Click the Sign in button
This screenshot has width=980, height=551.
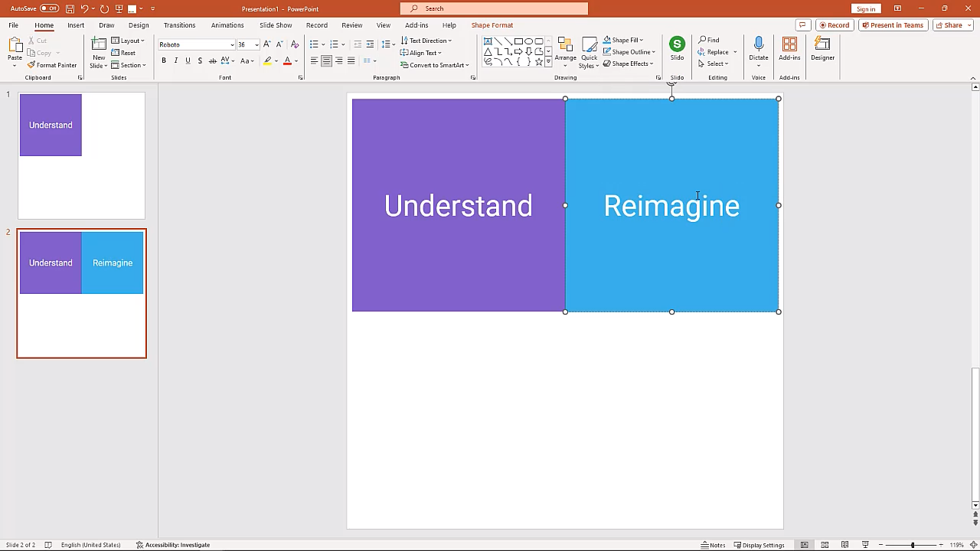pyautogui.click(x=866, y=8)
